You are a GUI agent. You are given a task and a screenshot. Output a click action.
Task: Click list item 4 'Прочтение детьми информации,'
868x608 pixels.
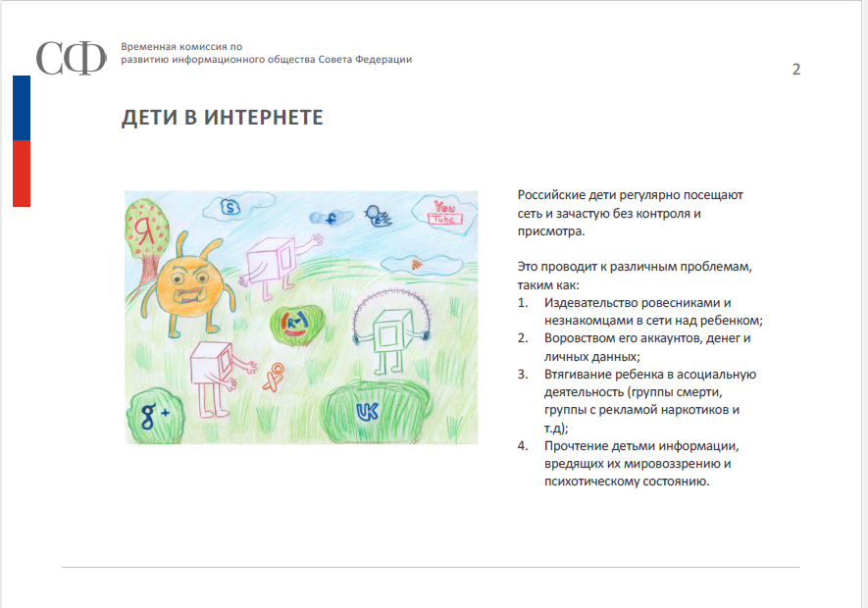[641, 446]
